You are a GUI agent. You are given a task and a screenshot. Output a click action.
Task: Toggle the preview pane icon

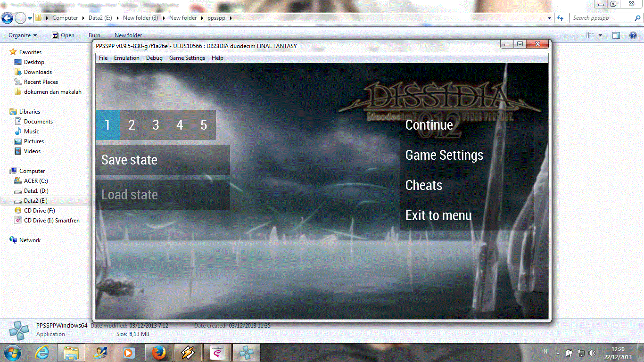(616, 35)
